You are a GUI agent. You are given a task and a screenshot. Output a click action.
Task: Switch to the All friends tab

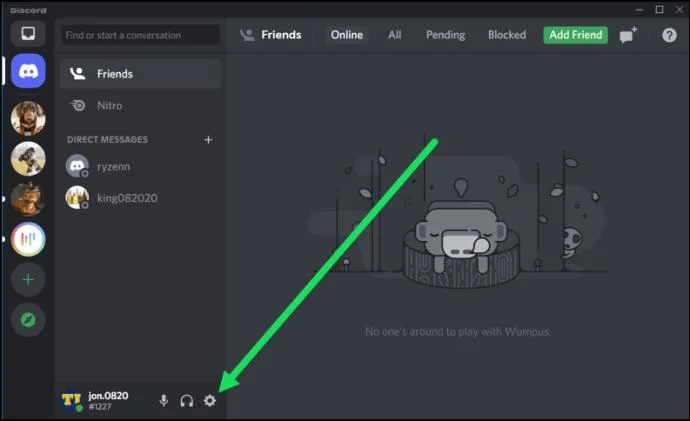coord(394,35)
